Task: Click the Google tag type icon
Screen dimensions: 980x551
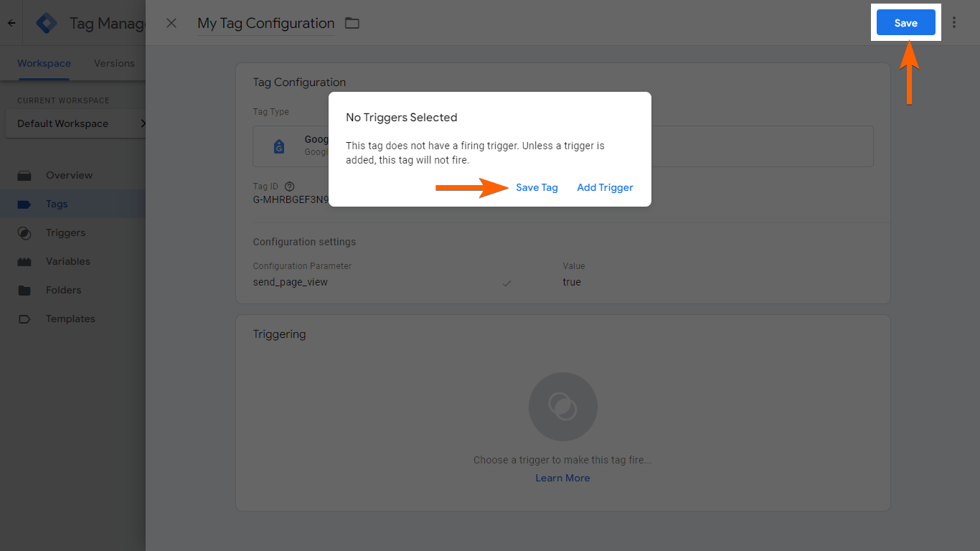Action: (279, 146)
